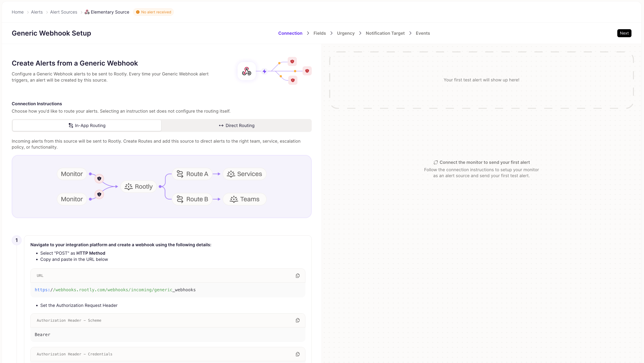Screen dimensions: 644x363
Task: Copy the Authorization Header Scheme value
Action: [298, 320]
